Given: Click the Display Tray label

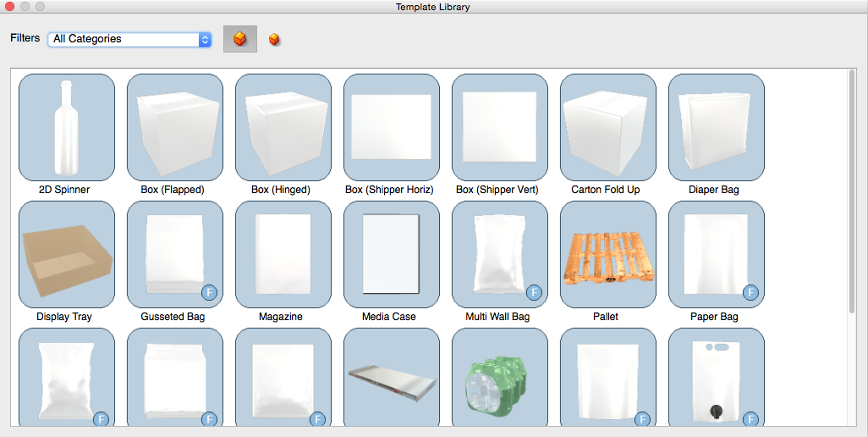Looking at the screenshot, I should tap(64, 317).
